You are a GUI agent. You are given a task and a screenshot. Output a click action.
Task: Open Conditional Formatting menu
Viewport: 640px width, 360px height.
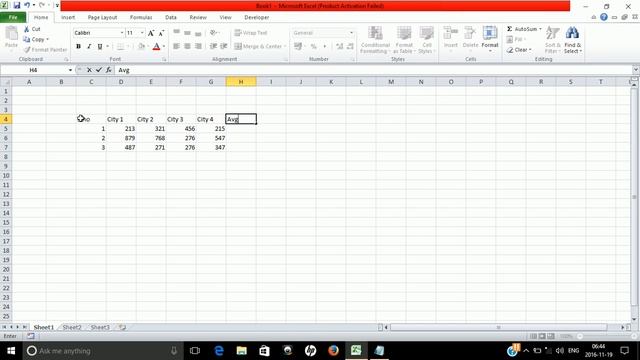(x=375, y=40)
